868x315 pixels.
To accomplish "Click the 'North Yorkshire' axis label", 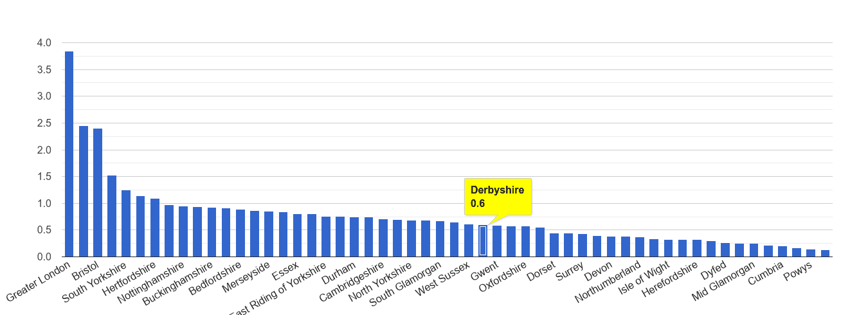I will pyautogui.click(x=381, y=283).
